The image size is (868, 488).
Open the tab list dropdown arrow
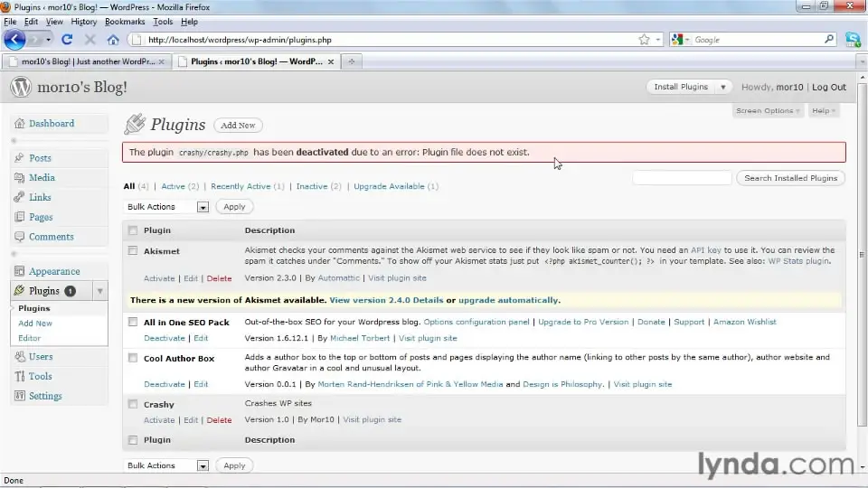(x=862, y=61)
